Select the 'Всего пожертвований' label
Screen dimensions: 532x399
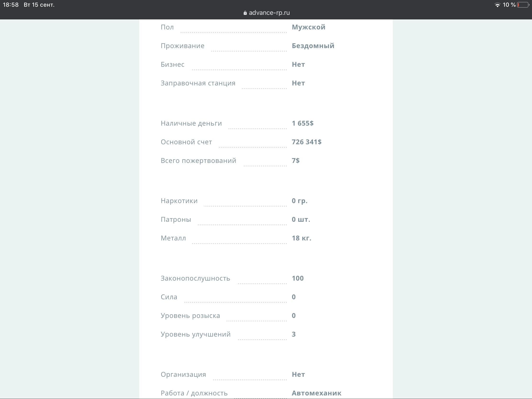(199, 161)
